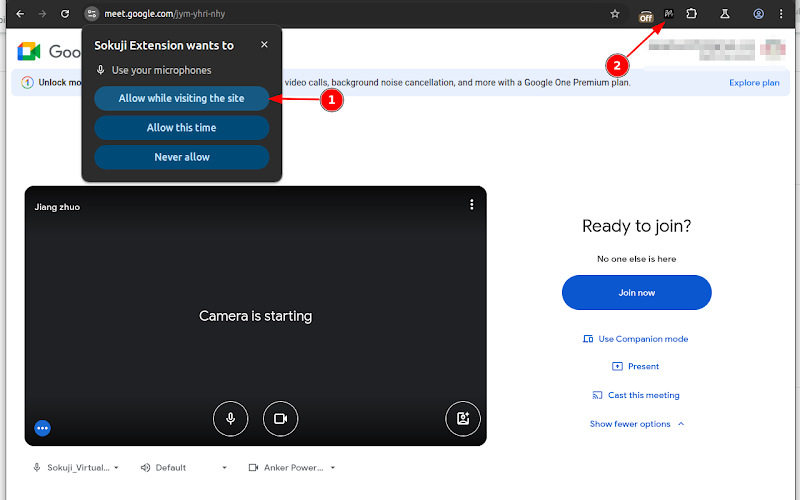The width and height of the screenshot is (800, 500).
Task: Click the Sokuji extension icon in toolbar
Action: tap(669, 14)
